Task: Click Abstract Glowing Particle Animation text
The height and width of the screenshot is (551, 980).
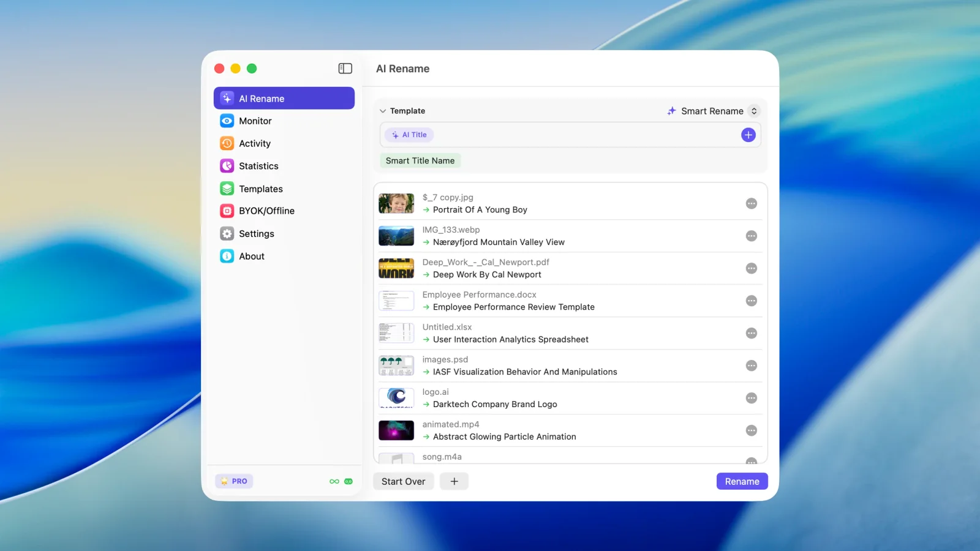Action: [505, 437]
